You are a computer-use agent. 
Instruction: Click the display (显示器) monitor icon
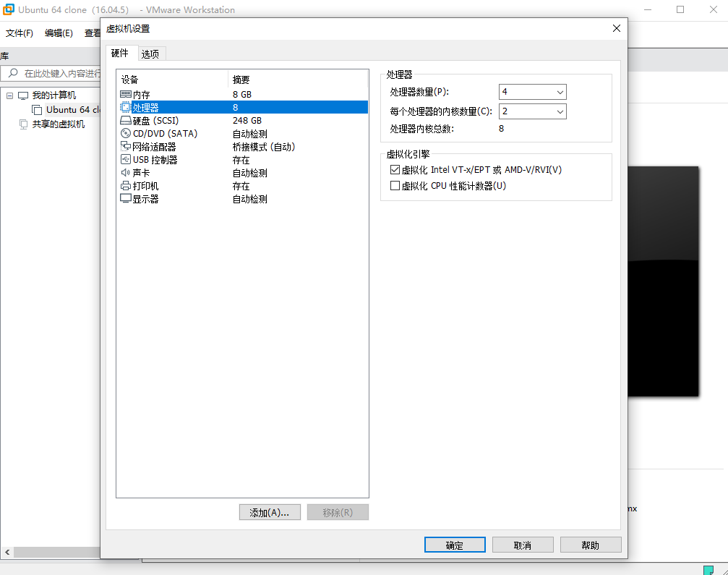[125, 199]
